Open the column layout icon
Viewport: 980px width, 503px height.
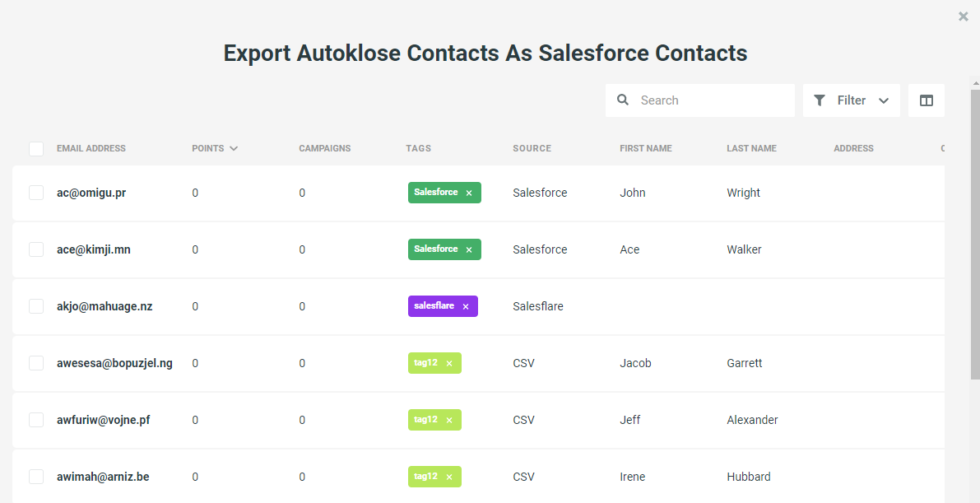[927, 100]
